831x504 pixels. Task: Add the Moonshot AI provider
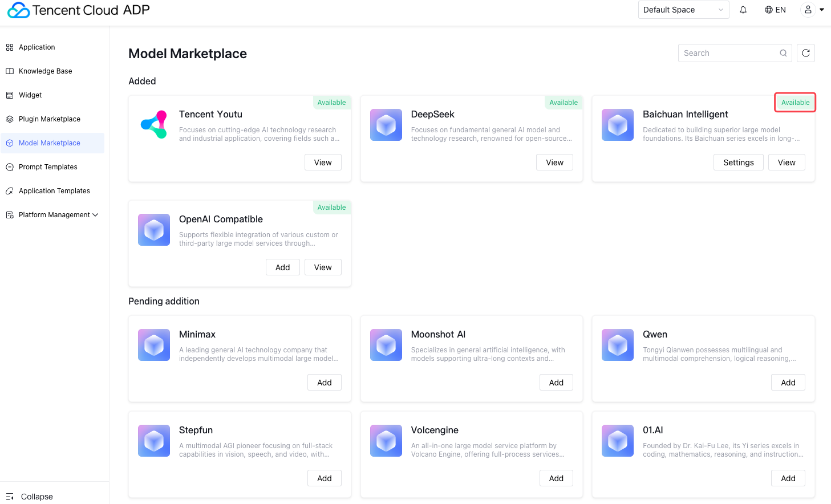click(557, 383)
